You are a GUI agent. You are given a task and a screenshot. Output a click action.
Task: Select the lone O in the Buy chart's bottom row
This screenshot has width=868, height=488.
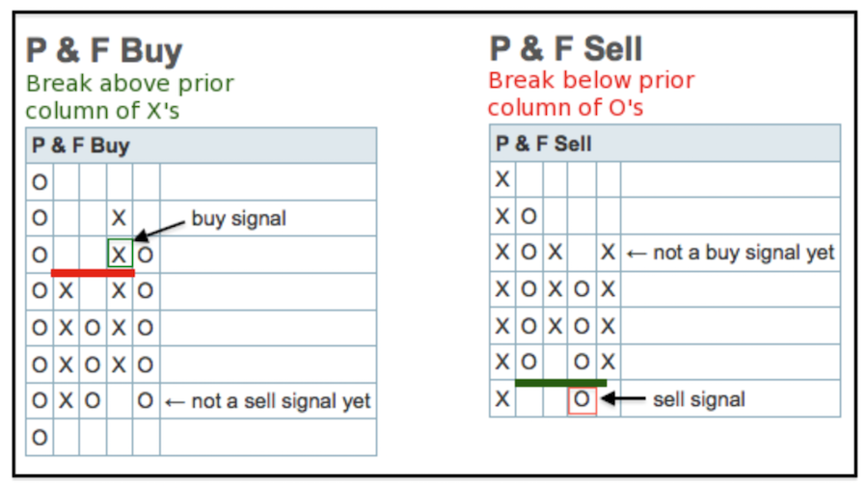[x=40, y=438]
